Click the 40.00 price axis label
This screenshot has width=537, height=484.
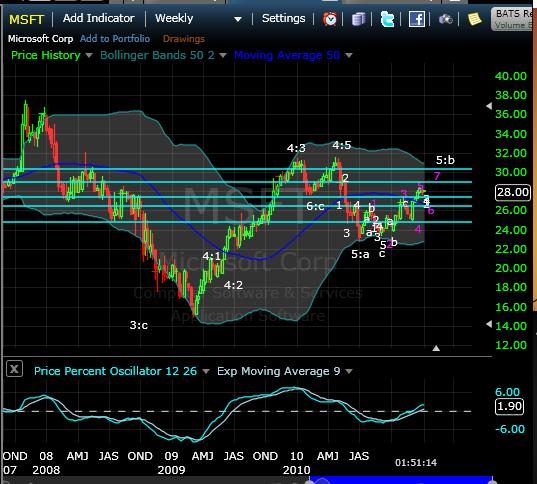(x=511, y=76)
